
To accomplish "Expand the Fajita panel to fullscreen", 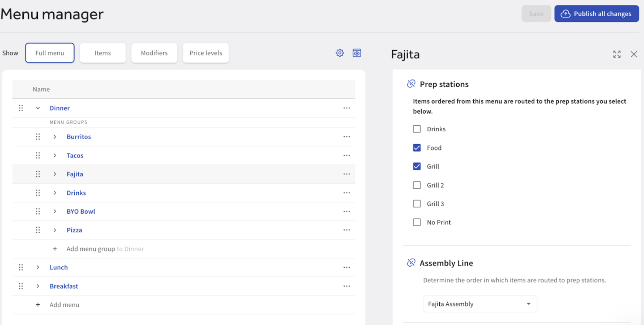I will [x=617, y=54].
